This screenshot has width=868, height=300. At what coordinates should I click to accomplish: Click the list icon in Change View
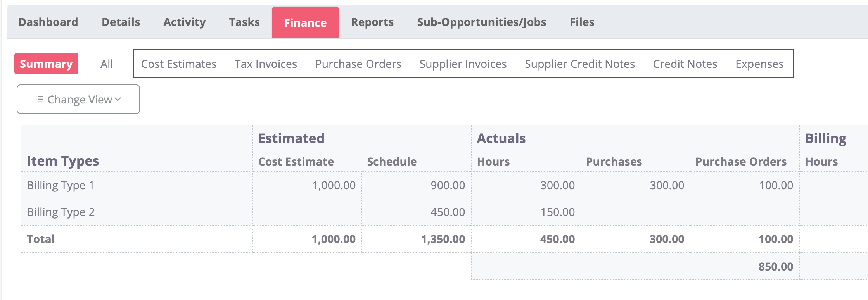(x=39, y=100)
